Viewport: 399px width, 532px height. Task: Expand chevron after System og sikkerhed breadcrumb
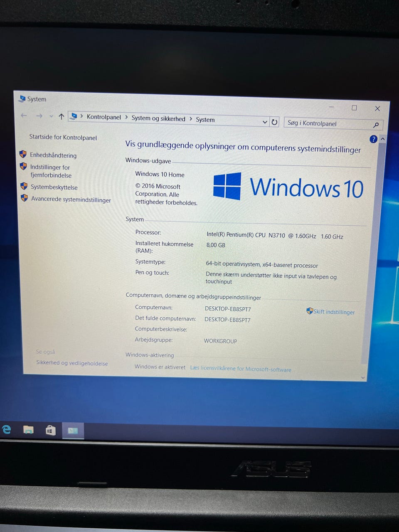191,119
